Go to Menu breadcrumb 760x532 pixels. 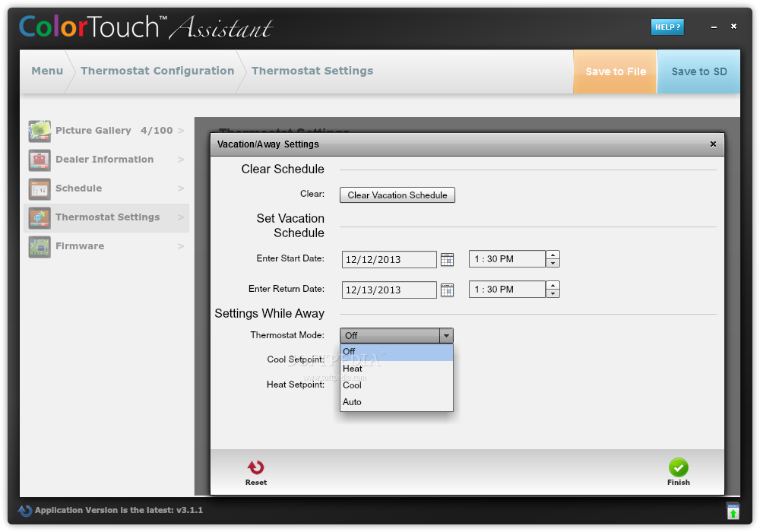[x=47, y=71]
